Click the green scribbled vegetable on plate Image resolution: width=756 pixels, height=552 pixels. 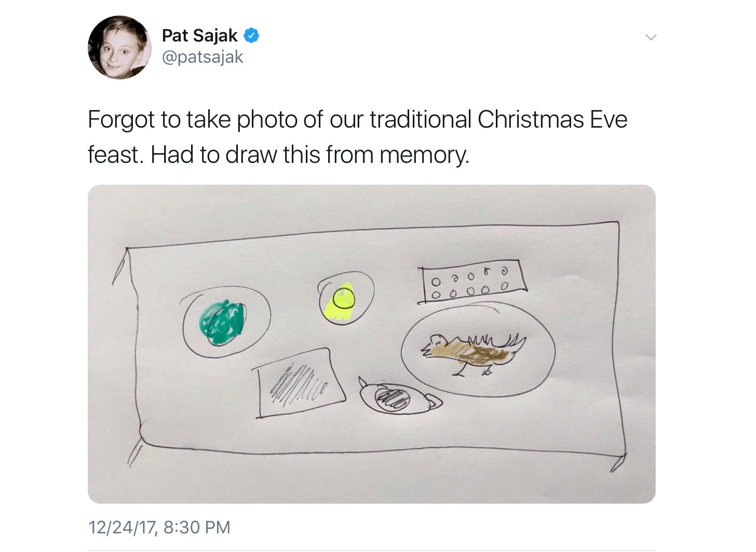222,323
